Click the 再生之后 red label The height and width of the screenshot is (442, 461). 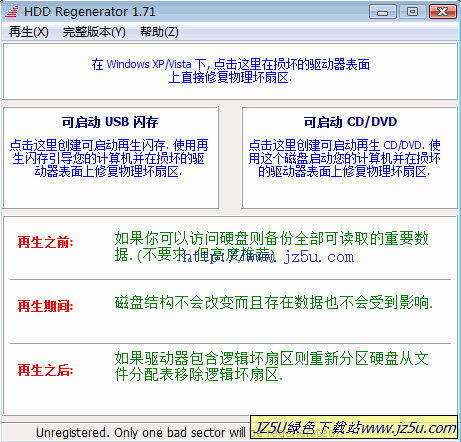pos(45,370)
